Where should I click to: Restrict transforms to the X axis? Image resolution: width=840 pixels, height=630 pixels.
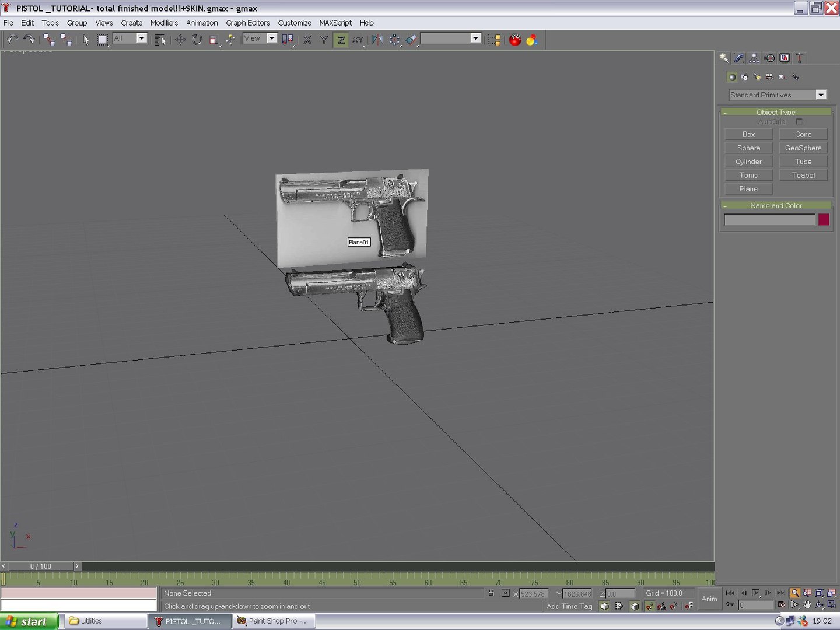click(x=307, y=40)
